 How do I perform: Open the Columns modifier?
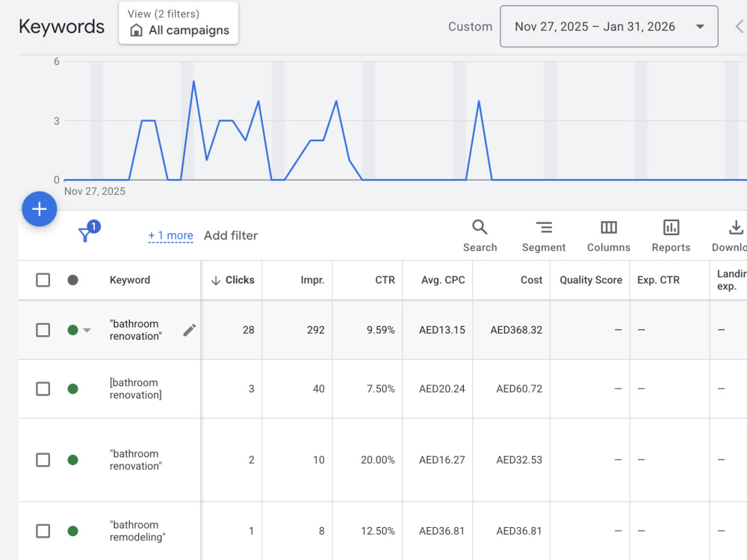(x=608, y=236)
